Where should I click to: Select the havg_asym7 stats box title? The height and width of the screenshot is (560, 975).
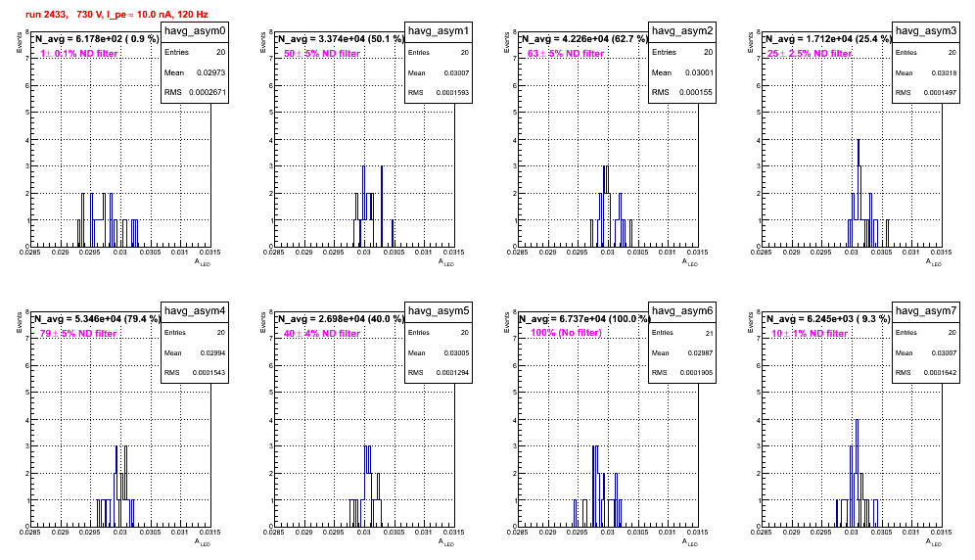click(x=926, y=310)
